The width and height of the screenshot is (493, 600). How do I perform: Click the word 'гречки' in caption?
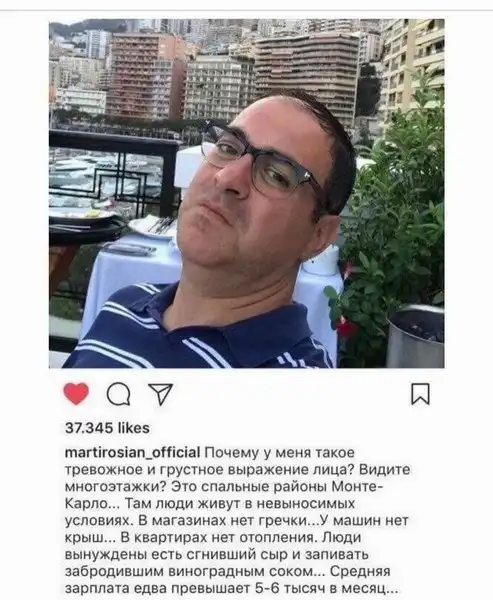coord(286,520)
